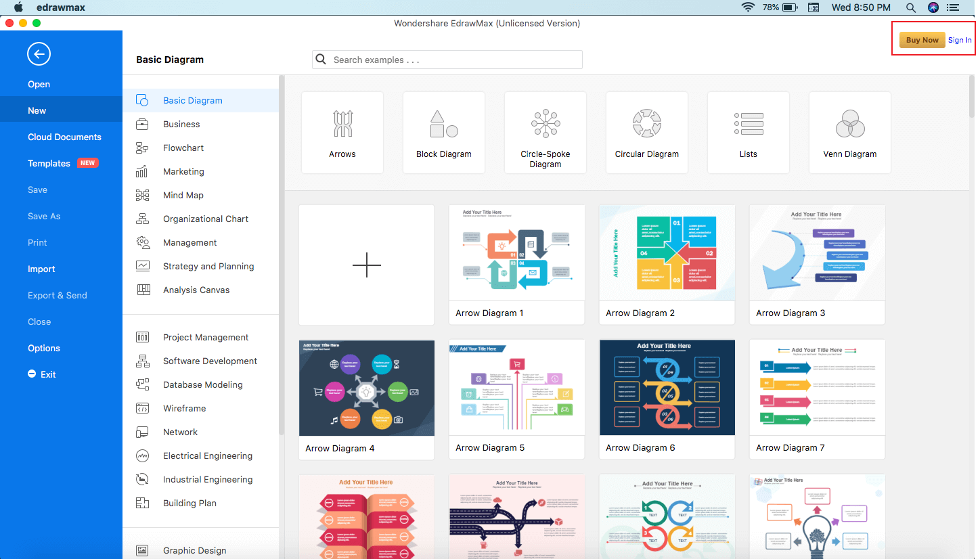
Task: Open the Apple menu
Action: pos(18,7)
